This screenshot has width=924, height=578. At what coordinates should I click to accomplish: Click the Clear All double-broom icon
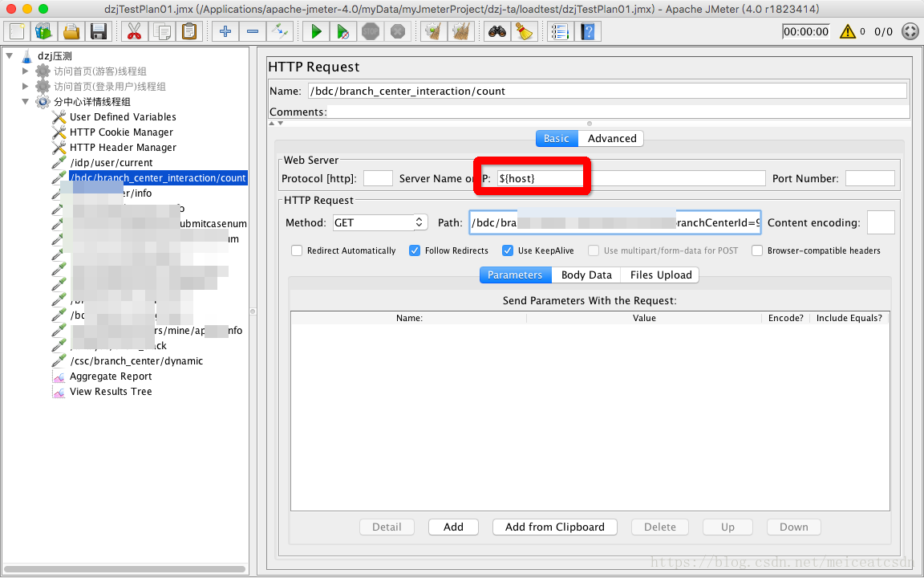point(461,31)
